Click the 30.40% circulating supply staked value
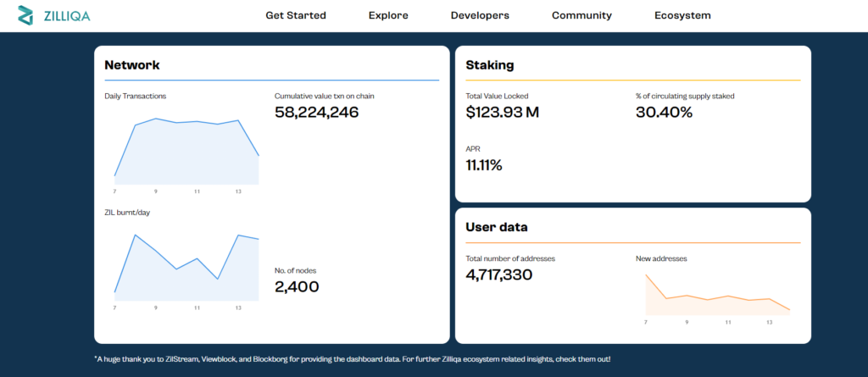The image size is (868, 377). tap(665, 113)
